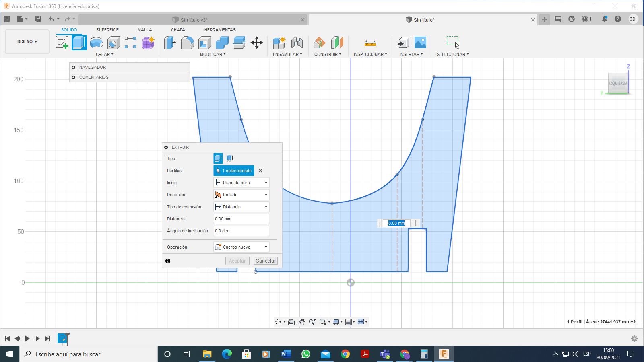The width and height of the screenshot is (644, 362).
Task: Expand the Comentarios panel
Action: (x=74, y=77)
